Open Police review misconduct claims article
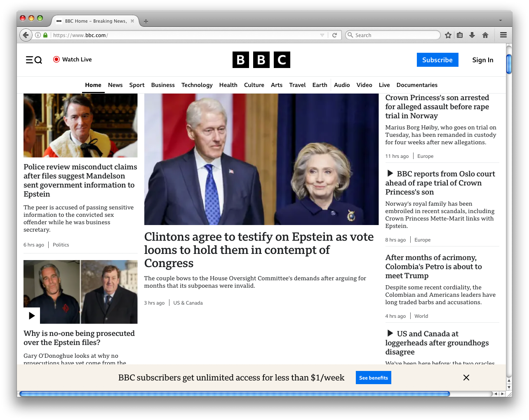 (x=80, y=180)
